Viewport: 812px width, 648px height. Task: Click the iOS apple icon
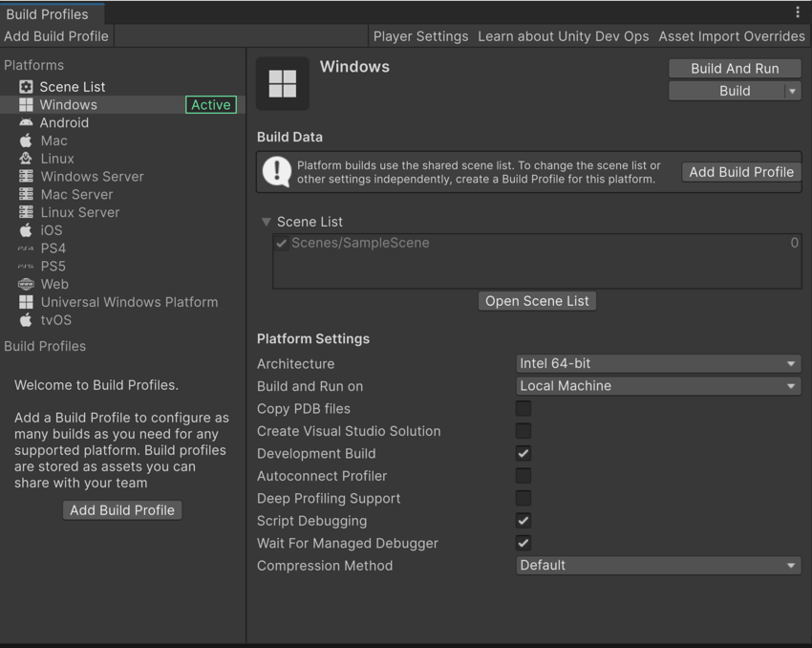pos(26,230)
